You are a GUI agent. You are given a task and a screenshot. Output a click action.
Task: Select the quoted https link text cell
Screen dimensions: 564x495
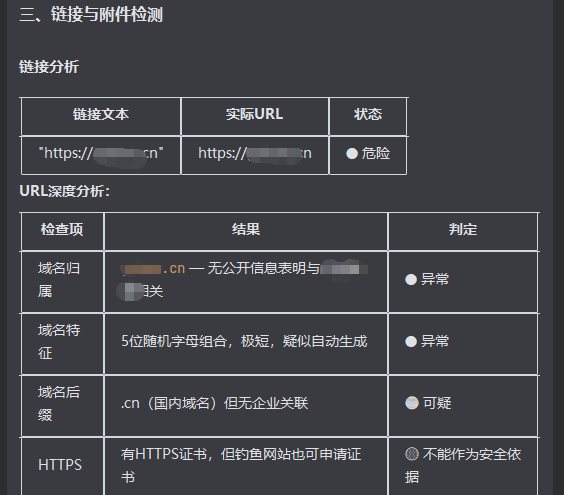(x=101, y=154)
